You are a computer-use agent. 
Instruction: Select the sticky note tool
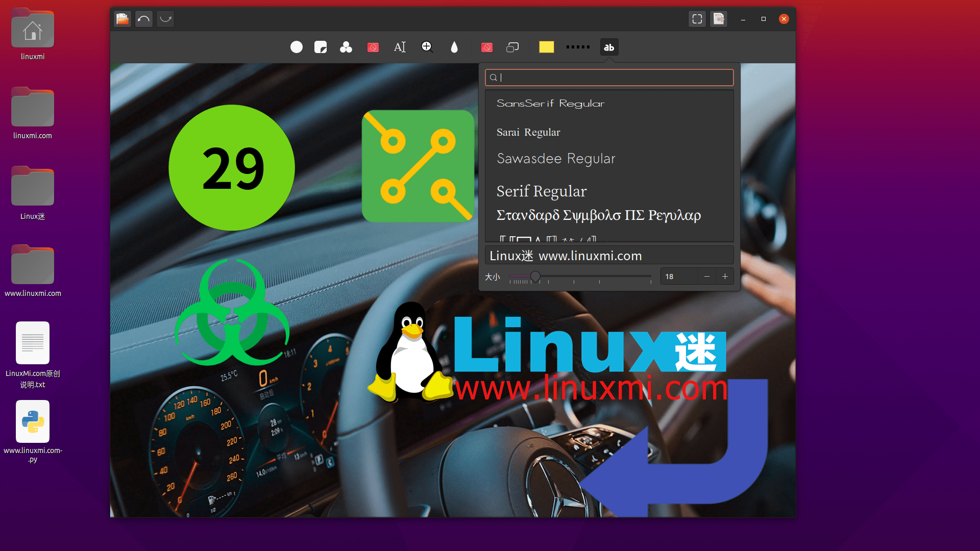point(321,47)
